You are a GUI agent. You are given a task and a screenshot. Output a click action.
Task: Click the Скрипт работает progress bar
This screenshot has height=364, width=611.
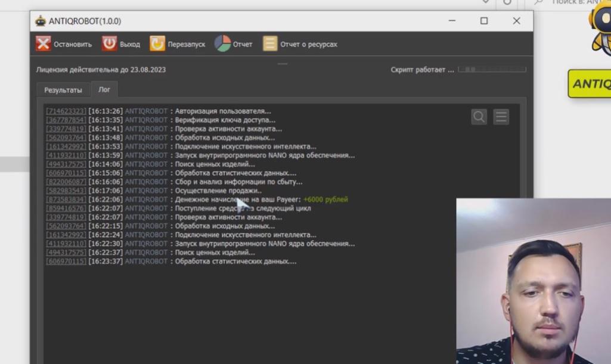[x=492, y=69]
